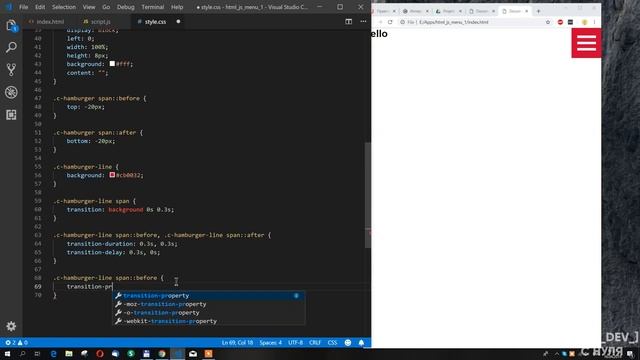Image resolution: width=640 pixels, height=360 pixels.
Task: Open a new Chrome tab with plus button
Action: click(538, 11)
